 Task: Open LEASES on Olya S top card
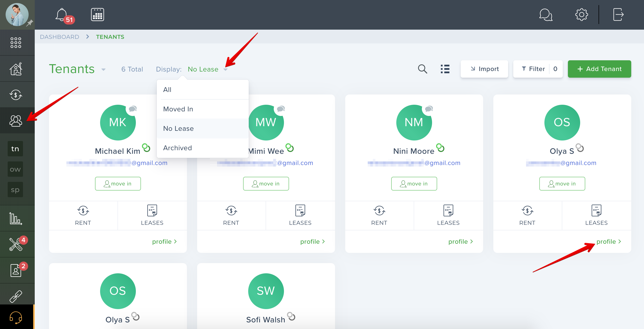[x=597, y=215]
